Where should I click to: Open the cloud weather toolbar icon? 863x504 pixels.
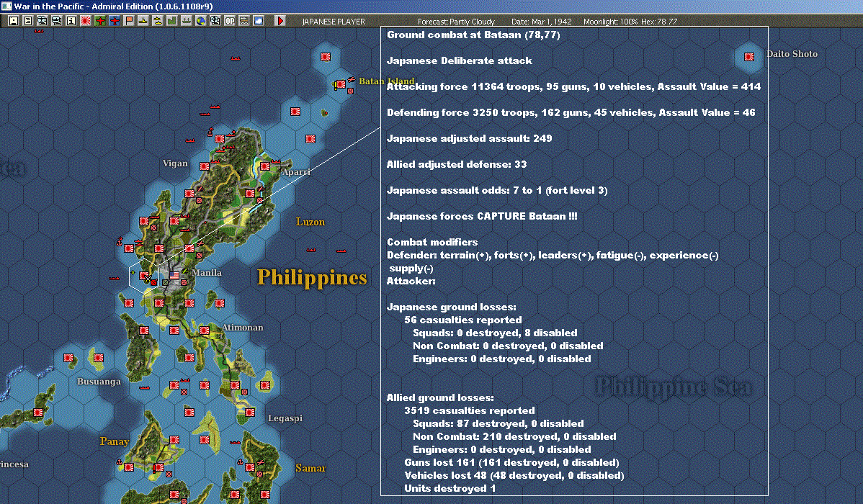pos(258,21)
